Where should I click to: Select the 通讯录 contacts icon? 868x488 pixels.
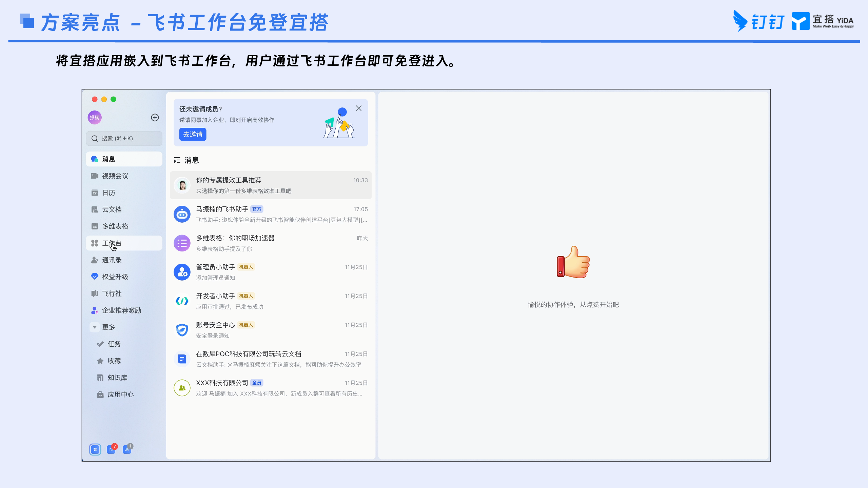[95, 260]
